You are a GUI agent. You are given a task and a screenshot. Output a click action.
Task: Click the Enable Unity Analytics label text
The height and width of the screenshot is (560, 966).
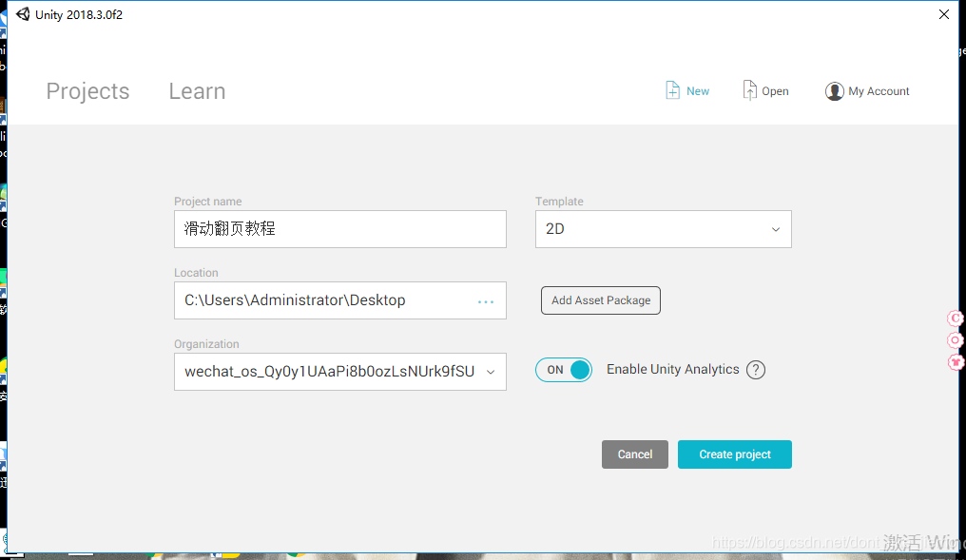(673, 369)
